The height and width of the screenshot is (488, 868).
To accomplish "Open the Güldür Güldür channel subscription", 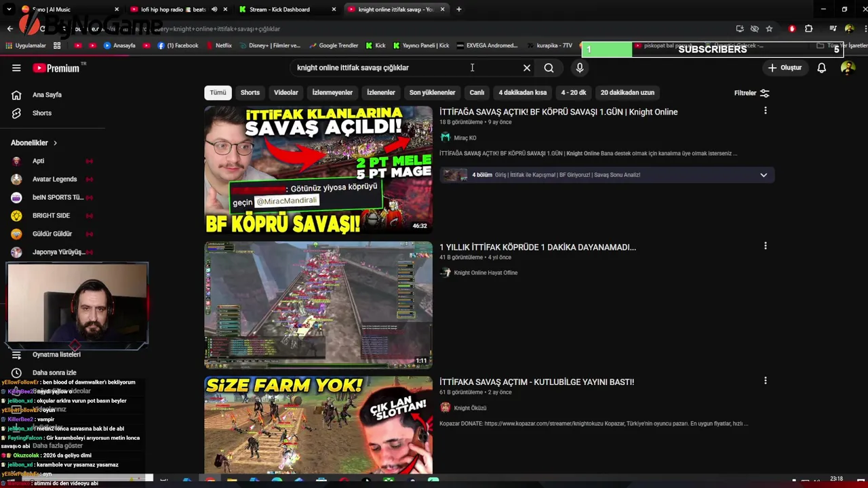I will 52,235.
